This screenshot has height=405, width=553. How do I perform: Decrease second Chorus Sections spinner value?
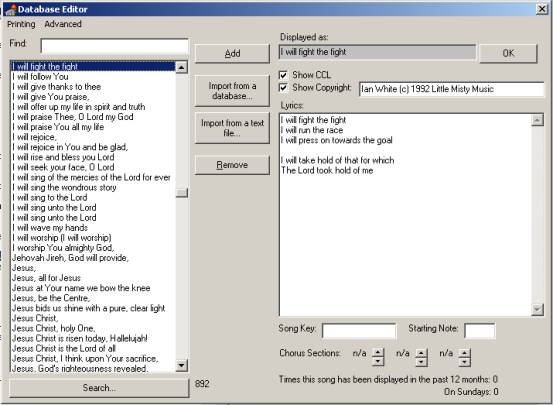point(421,361)
